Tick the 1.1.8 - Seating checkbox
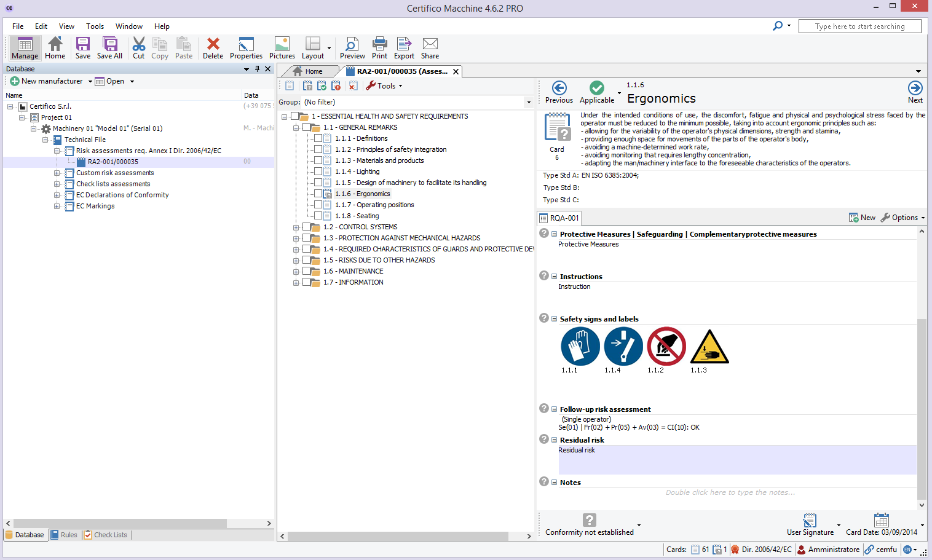932x560 pixels. [x=318, y=216]
